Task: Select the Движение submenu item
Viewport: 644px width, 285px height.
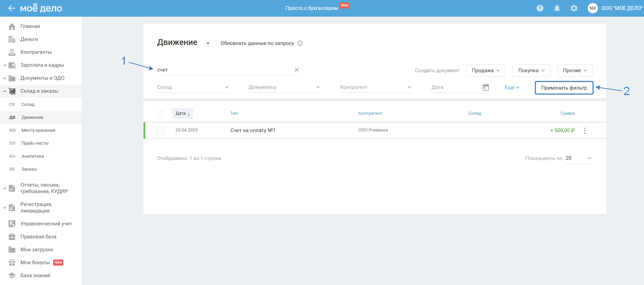Action: click(x=41, y=117)
